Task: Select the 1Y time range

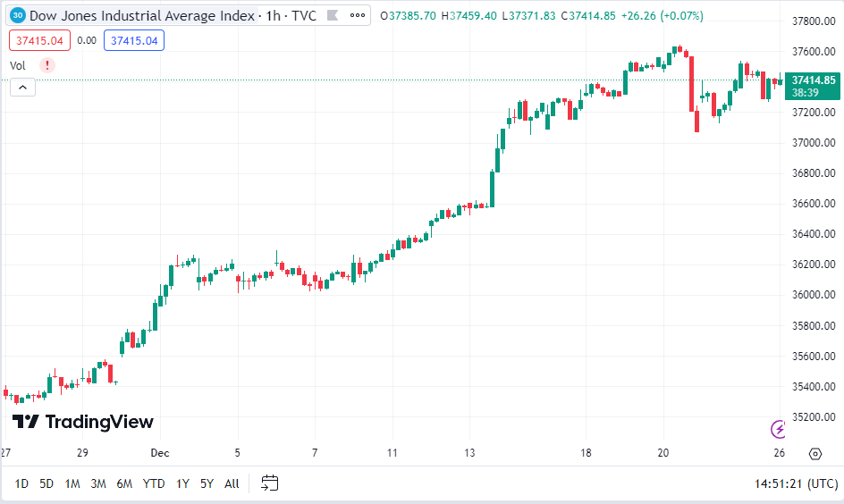Action: click(x=182, y=483)
